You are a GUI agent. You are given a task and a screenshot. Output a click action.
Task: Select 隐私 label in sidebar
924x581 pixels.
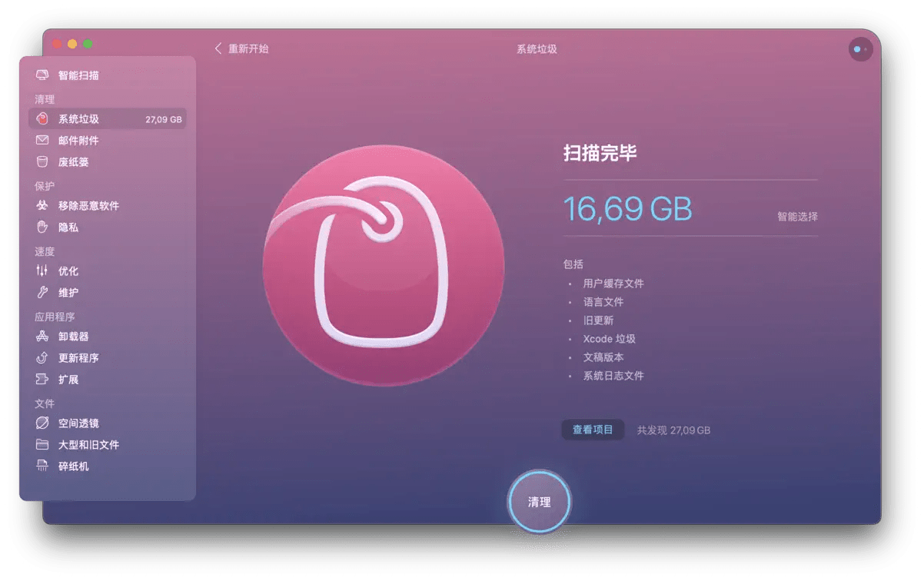pyautogui.click(x=68, y=227)
